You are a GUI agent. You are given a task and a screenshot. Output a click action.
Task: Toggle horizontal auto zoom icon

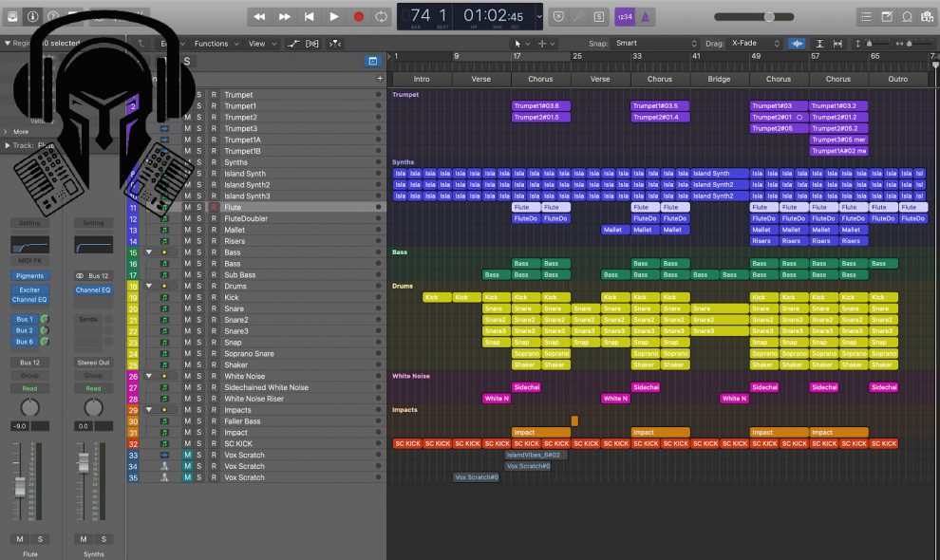click(837, 43)
